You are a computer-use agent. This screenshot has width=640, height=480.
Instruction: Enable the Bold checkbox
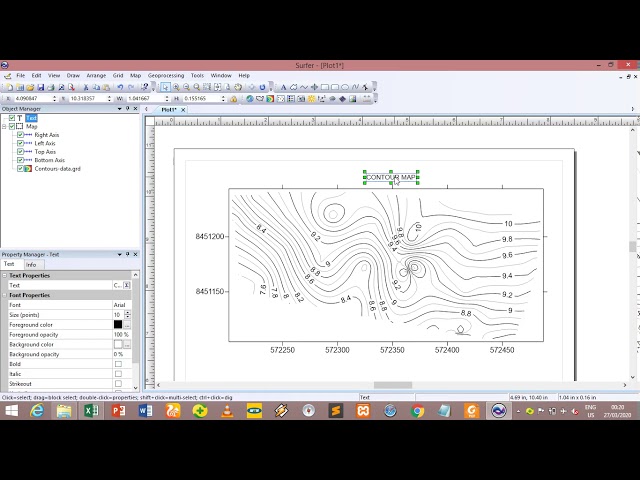tap(118, 364)
